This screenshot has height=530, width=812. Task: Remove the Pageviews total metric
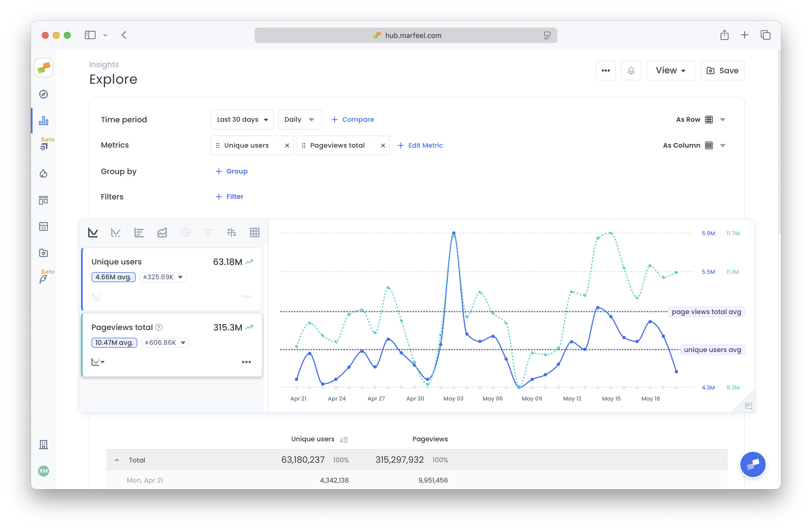pos(383,145)
